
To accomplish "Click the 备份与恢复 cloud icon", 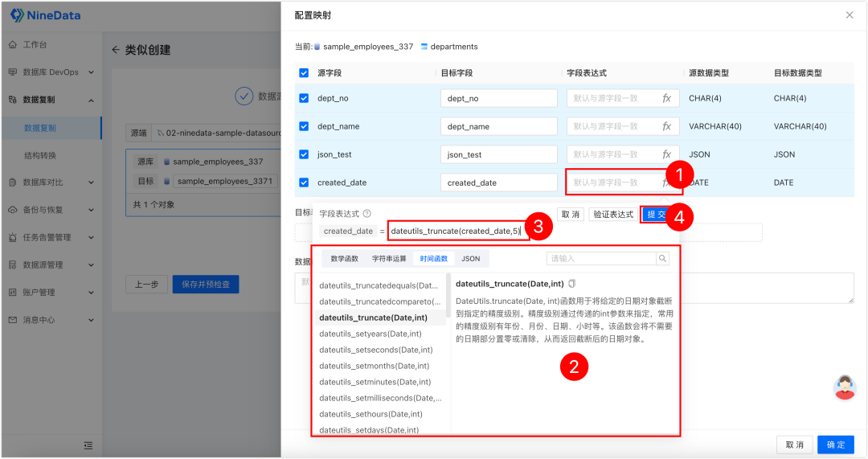I will pos(13,210).
